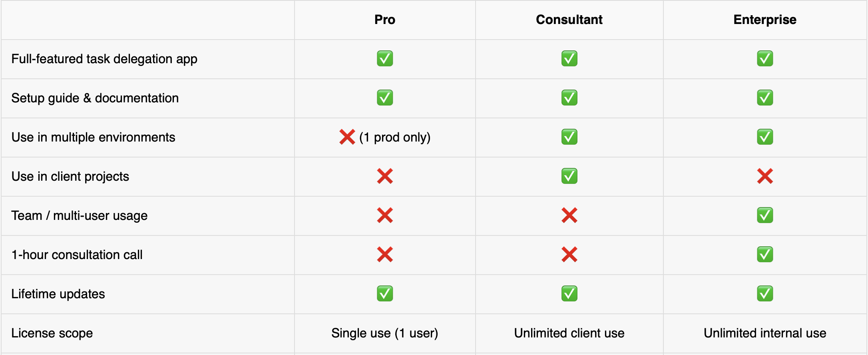The width and height of the screenshot is (868, 355).
Task: Click Consultant checkmark for client projects
Action: tap(569, 176)
